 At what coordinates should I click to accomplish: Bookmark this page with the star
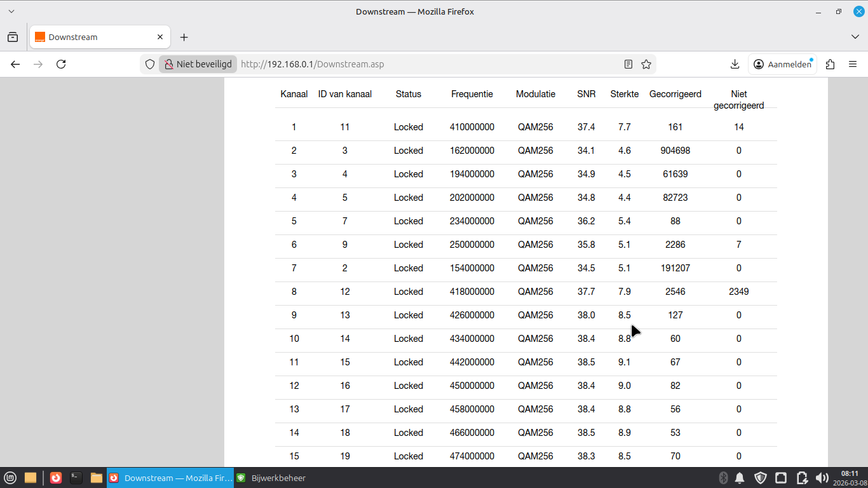click(646, 64)
